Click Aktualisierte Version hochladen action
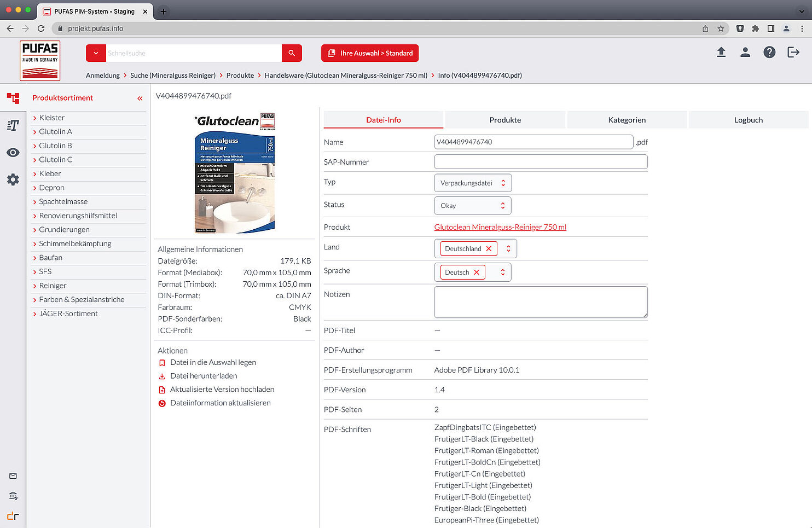812x528 pixels. 222,390
